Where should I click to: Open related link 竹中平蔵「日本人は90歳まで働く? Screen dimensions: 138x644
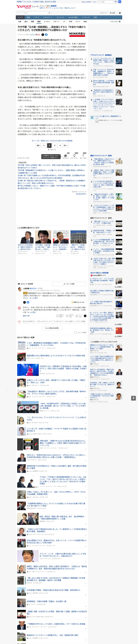(52, 166)
